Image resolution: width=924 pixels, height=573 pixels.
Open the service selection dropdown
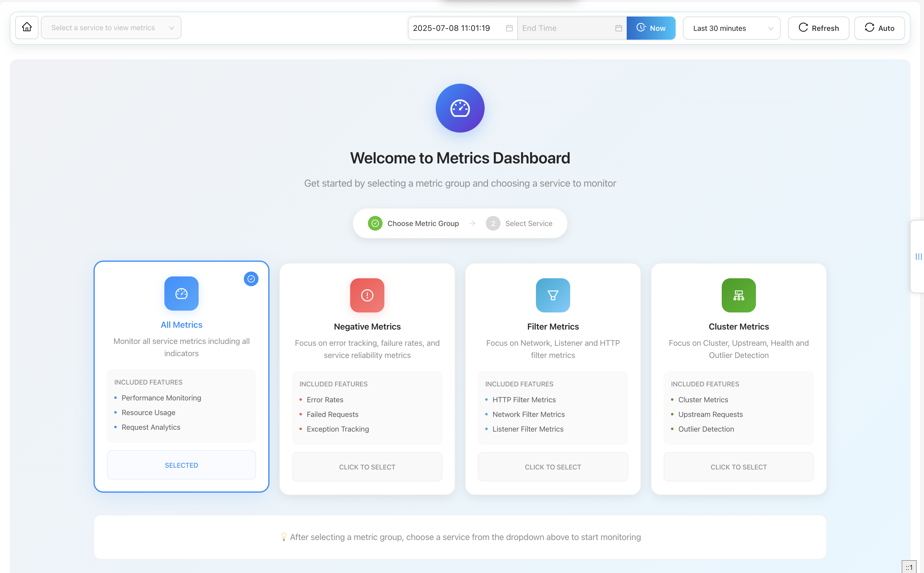pyautogui.click(x=111, y=27)
